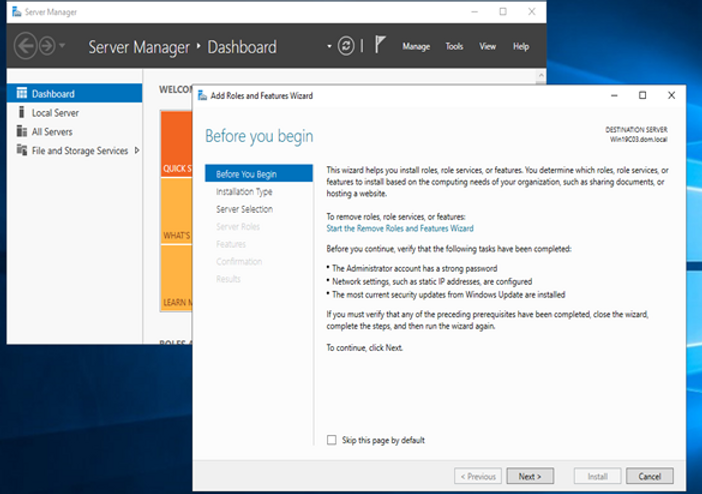The height and width of the screenshot is (494, 702).
Task: Click the File and Storage Services icon
Action: click(21, 151)
